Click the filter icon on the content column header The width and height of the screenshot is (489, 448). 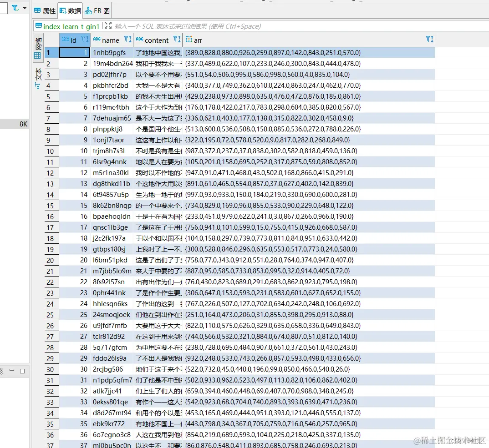pos(176,40)
